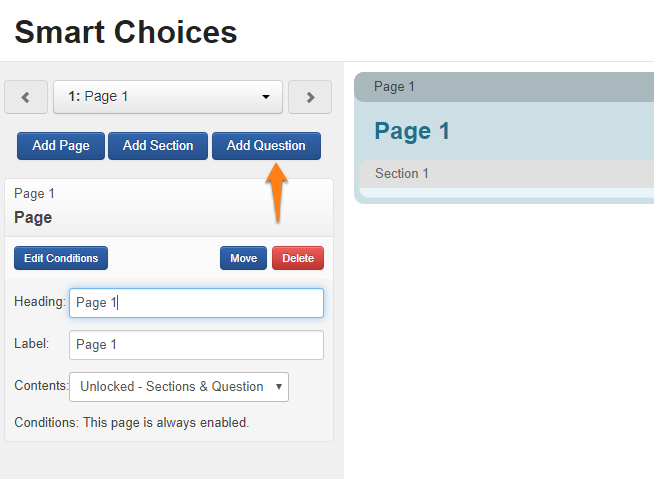
Task: Delete the page with the red button
Action: (298, 258)
